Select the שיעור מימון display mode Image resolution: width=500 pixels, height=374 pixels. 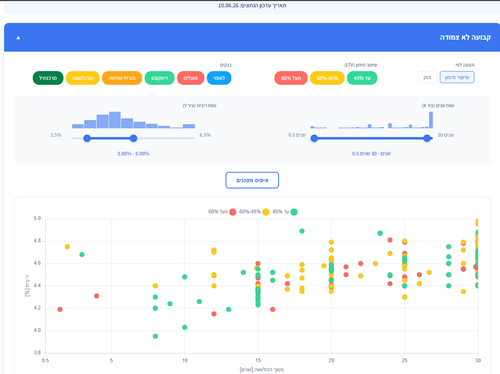click(x=457, y=77)
